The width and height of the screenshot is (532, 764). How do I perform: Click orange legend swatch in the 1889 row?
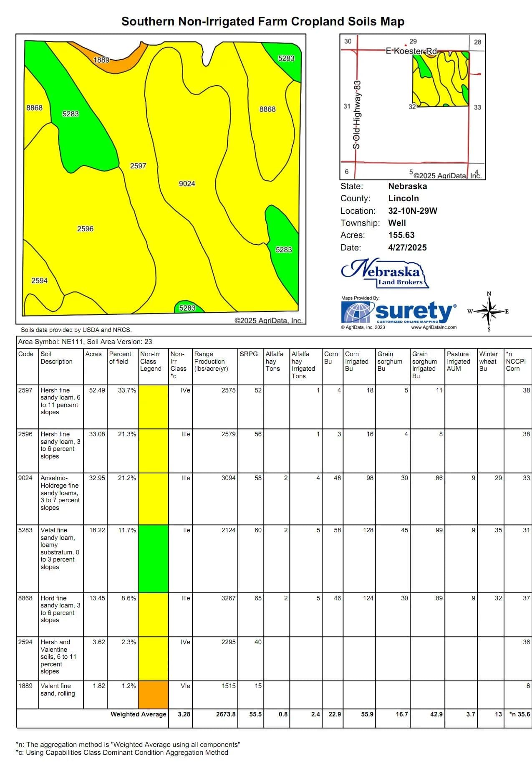153,694
